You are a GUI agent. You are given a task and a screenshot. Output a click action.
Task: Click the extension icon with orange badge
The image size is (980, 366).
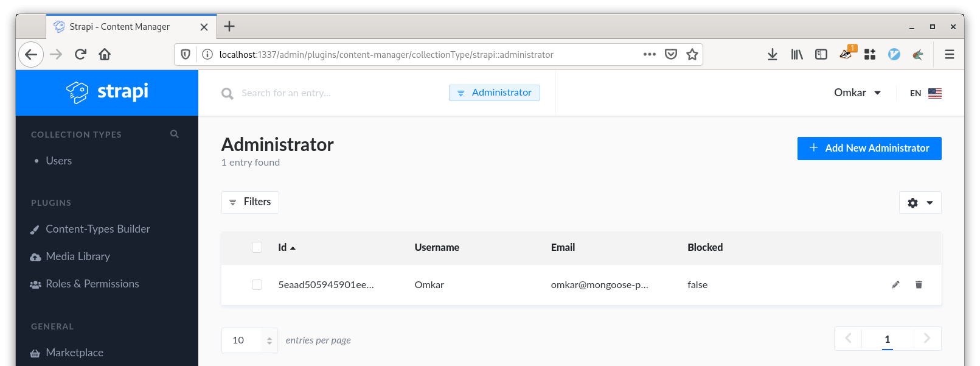point(847,53)
